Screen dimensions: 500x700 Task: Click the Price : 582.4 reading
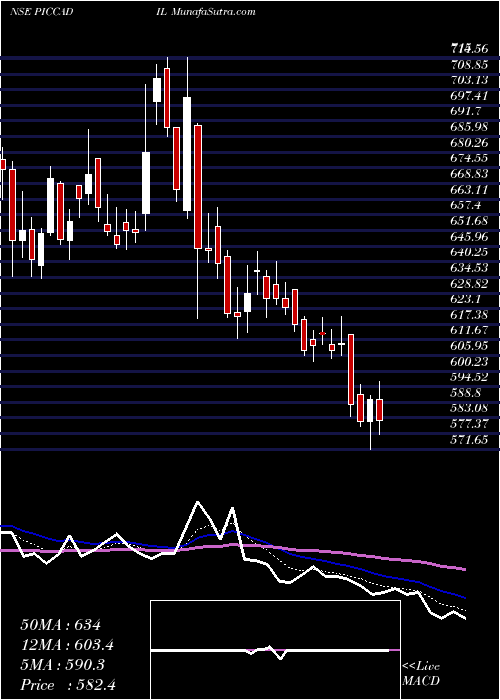tap(68, 685)
